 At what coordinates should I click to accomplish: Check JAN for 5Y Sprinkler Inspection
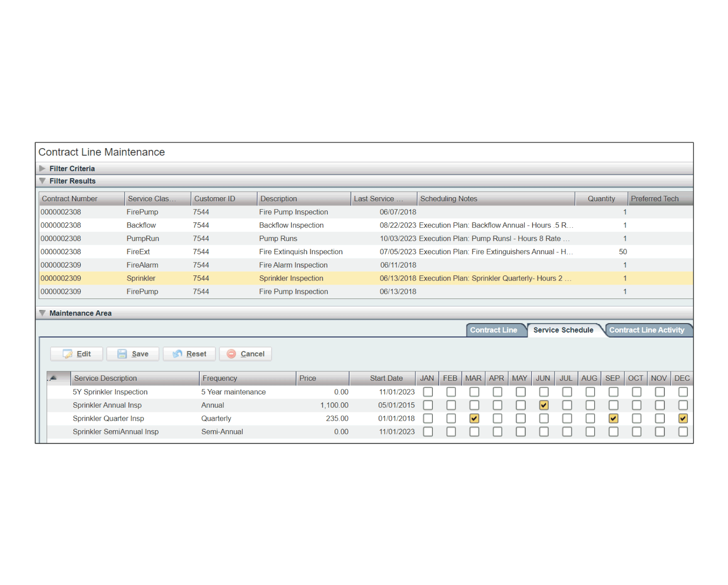(x=428, y=392)
